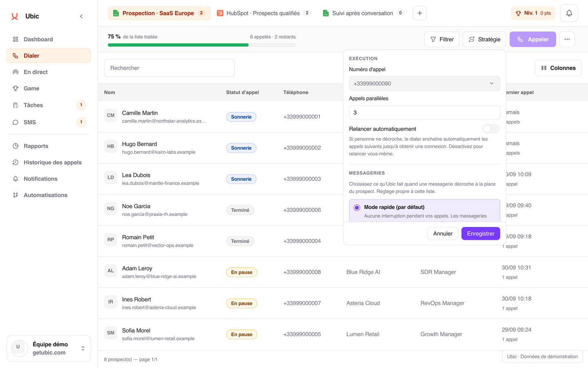The width and height of the screenshot is (588, 368).
Task: Click the Appeler button
Action: tap(533, 39)
